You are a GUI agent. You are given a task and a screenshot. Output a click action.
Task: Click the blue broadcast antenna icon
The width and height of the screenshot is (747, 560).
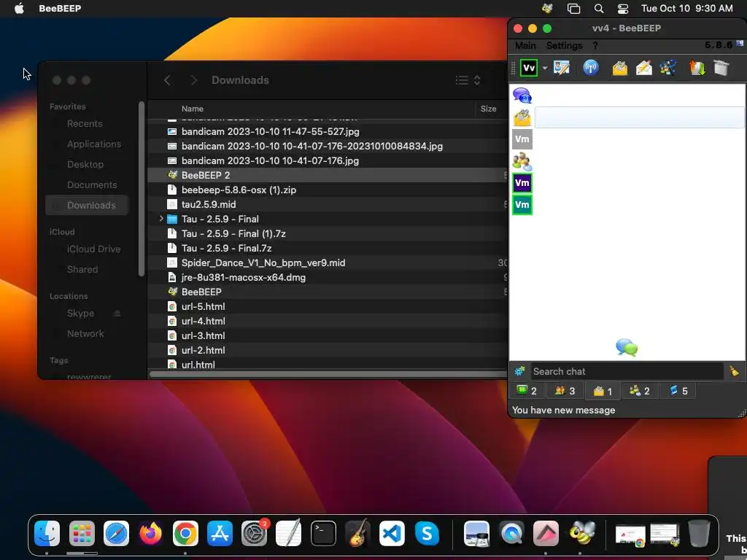590,68
